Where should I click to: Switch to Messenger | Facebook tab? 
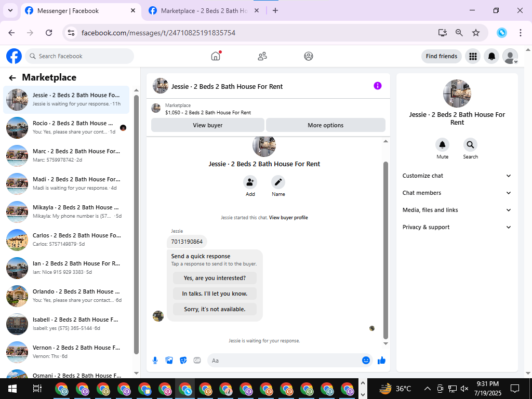pos(81,11)
